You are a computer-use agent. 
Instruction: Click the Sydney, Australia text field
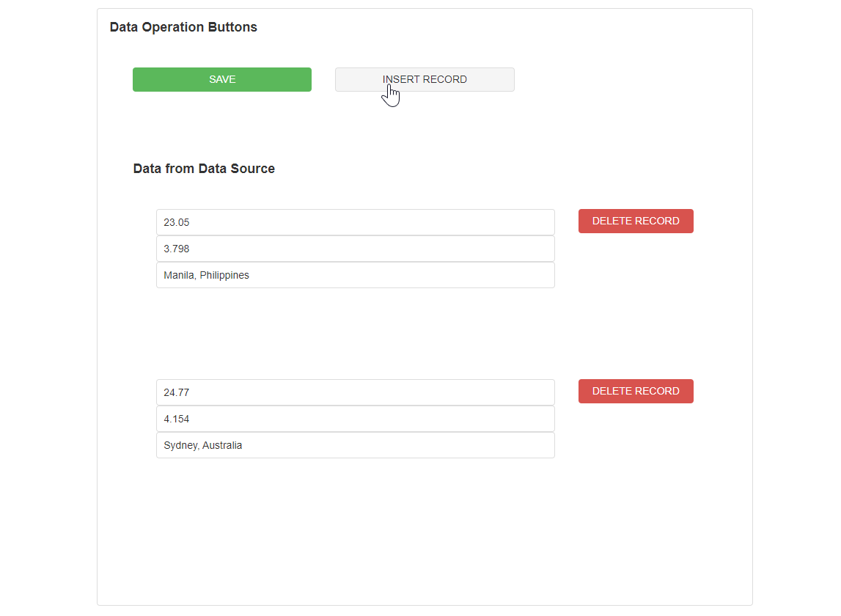(x=355, y=445)
